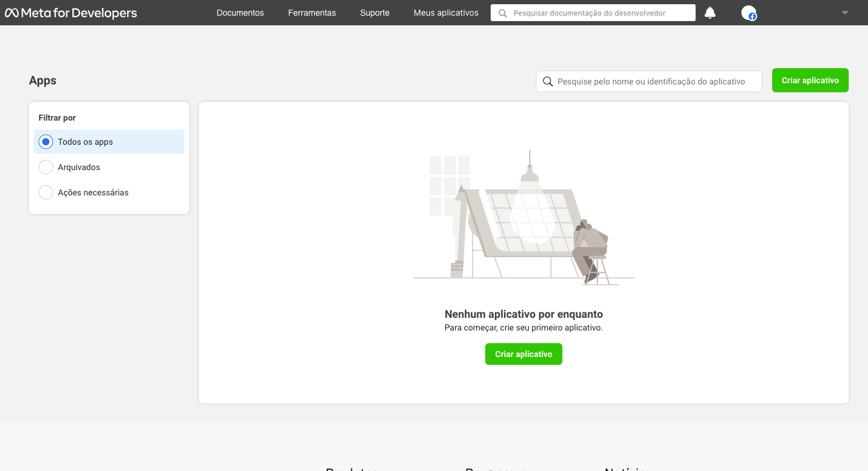
Task: Open the Ferramentas menu
Action: pos(312,13)
